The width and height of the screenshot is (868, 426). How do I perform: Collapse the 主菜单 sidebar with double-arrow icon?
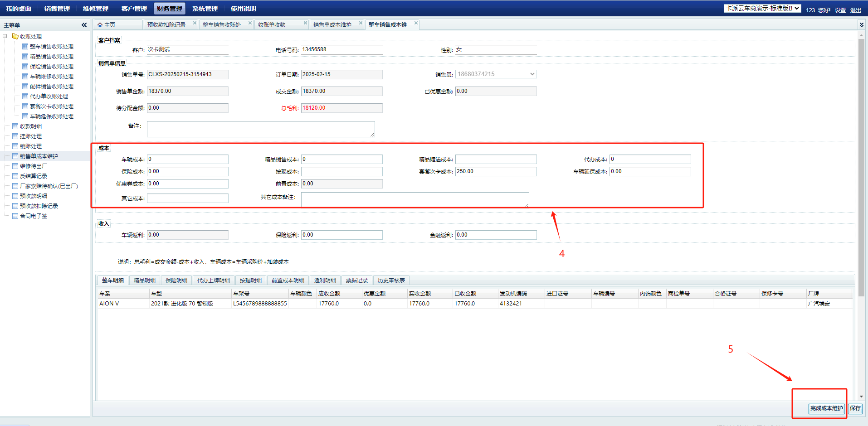tap(84, 25)
